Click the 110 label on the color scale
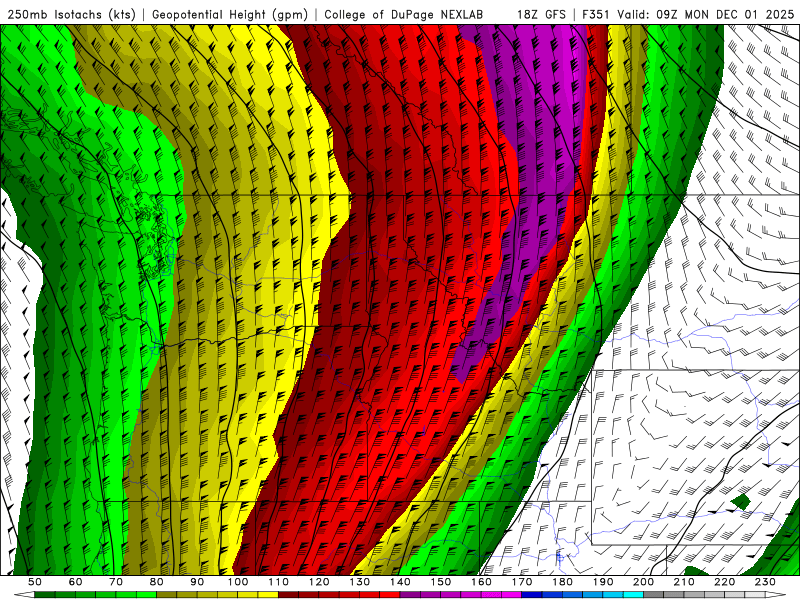Screen dimensions: 800x600 pyautogui.click(x=279, y=582)
